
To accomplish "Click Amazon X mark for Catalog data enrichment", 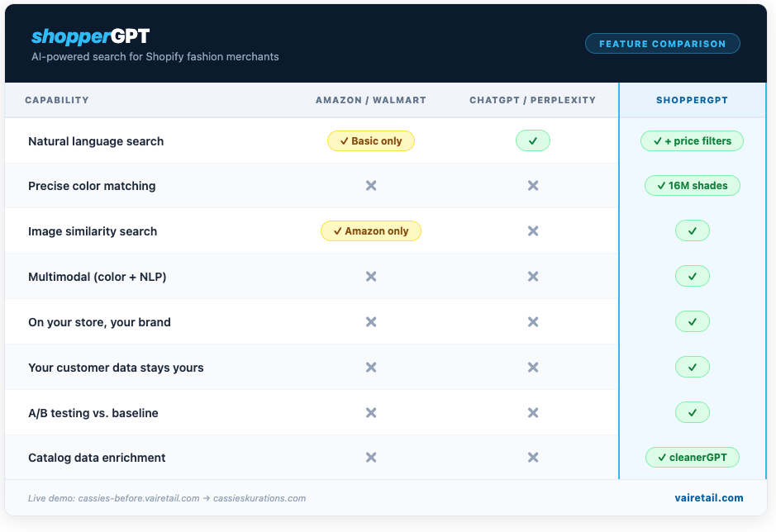I will (x=371, y=458).
